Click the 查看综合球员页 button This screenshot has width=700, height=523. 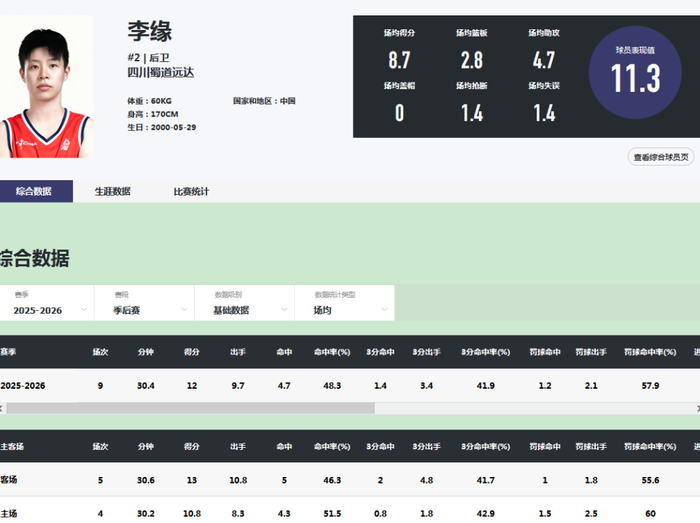pos(661,157)
